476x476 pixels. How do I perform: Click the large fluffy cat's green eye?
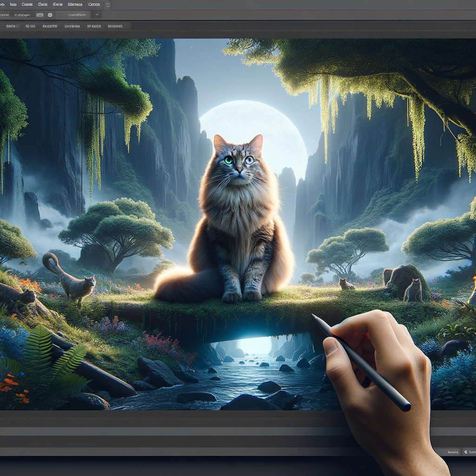click(228, 160)
